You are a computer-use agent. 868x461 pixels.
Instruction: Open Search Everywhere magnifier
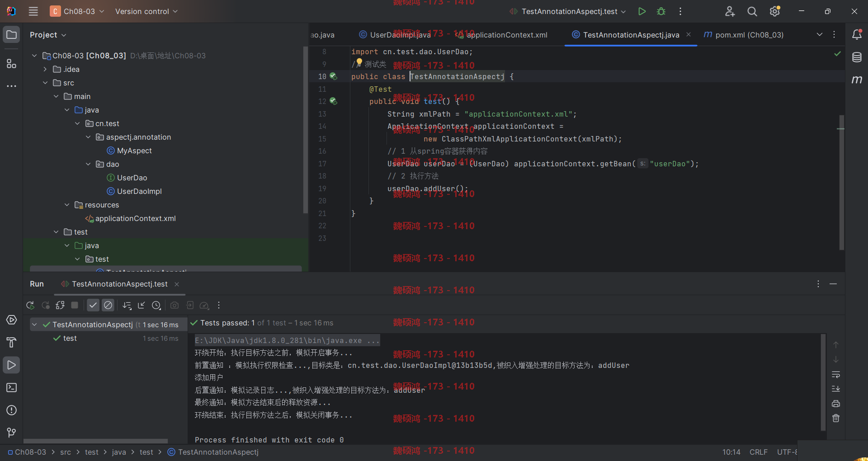point(752,11)
